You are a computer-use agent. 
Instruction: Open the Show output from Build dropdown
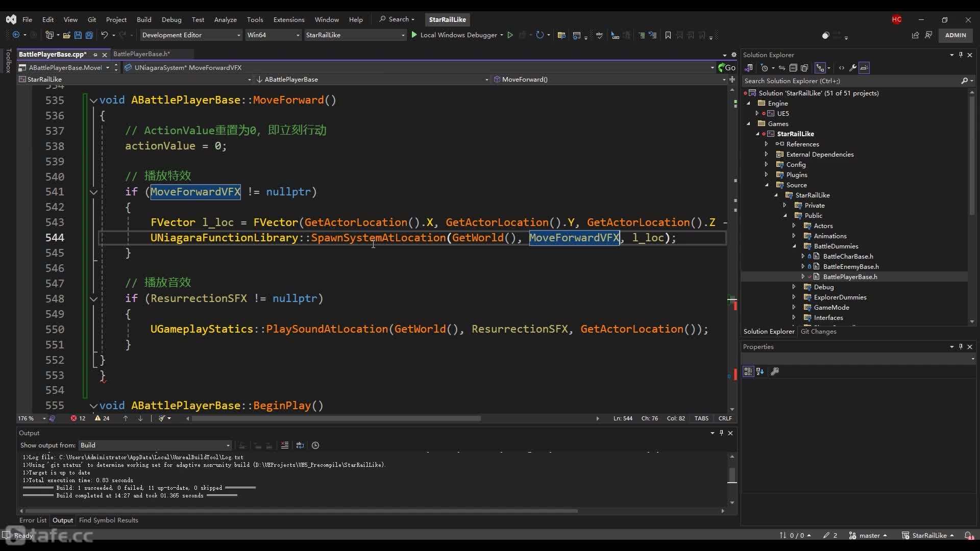(155, 445)
